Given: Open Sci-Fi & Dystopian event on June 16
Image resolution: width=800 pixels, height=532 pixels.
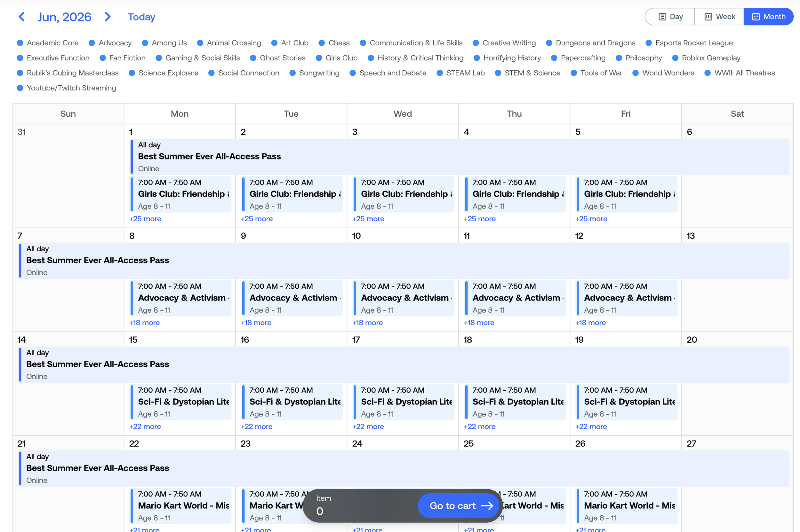Looking at the screenshot, I should click(x=292, y=402).
